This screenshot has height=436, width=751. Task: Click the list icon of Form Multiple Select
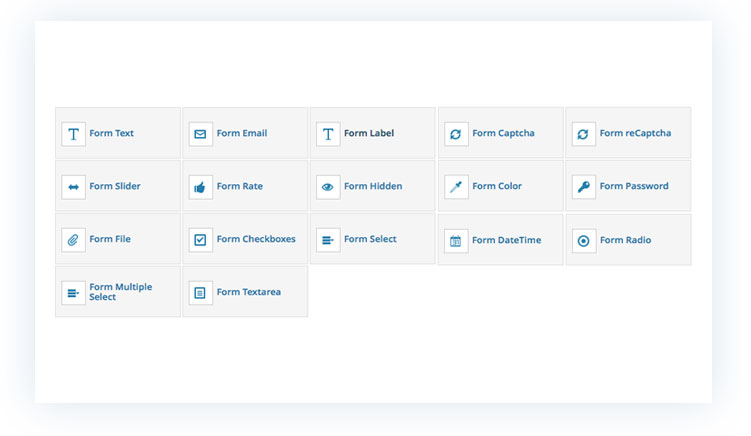tap(73, 293)
